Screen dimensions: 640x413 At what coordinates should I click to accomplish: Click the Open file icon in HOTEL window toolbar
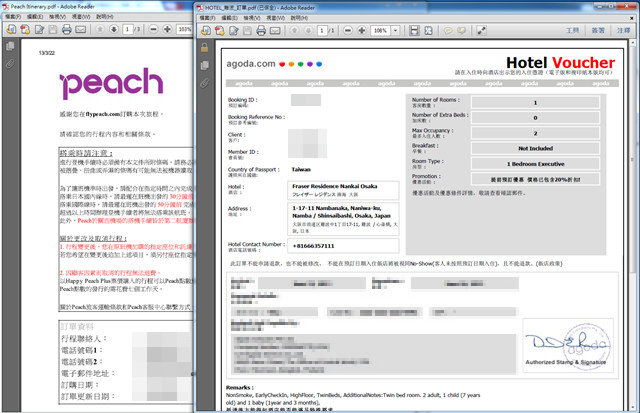tap(206, 31)
